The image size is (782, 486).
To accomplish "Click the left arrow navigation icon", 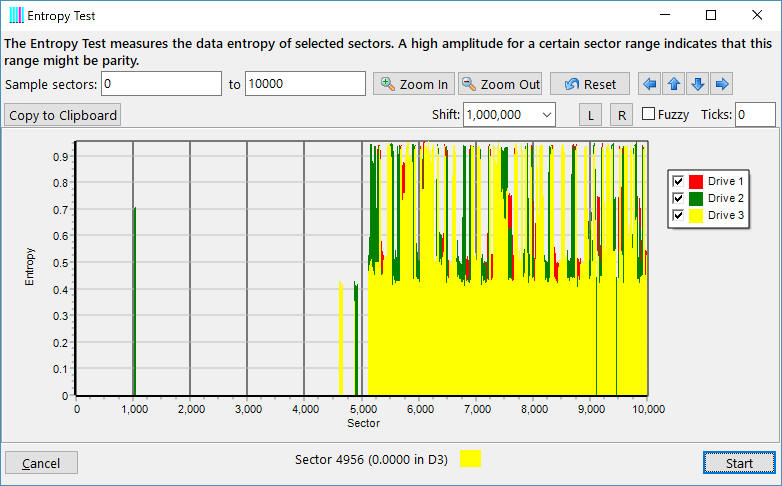I will pos(650,84).
